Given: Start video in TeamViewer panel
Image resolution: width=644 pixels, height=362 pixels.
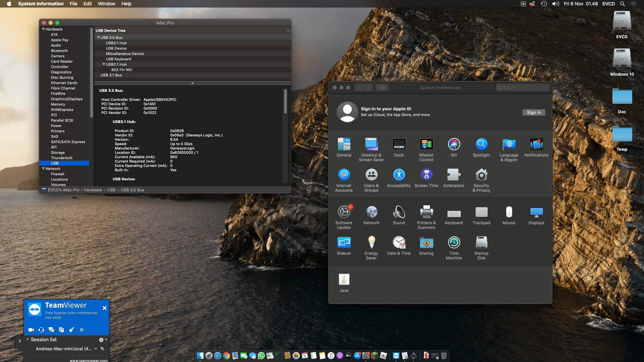Looking at the screenshot, I should [31, 330].
